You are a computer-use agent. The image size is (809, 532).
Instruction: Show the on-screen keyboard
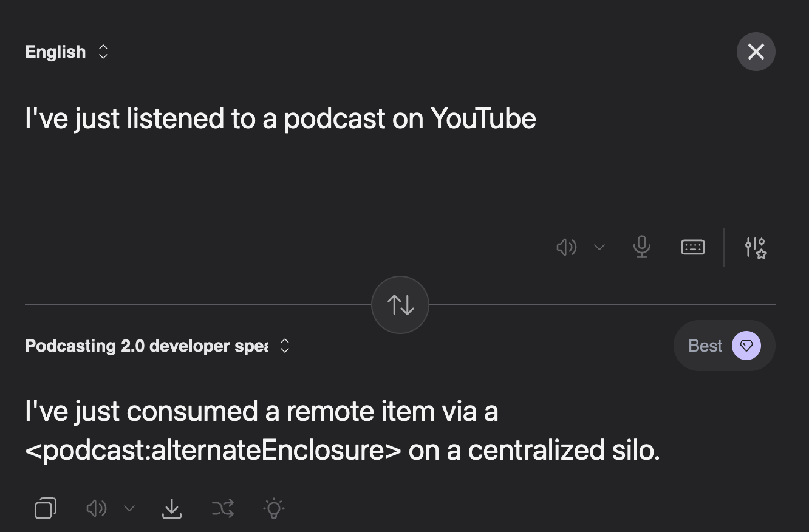pyautogui.click(x=692, y=247)
